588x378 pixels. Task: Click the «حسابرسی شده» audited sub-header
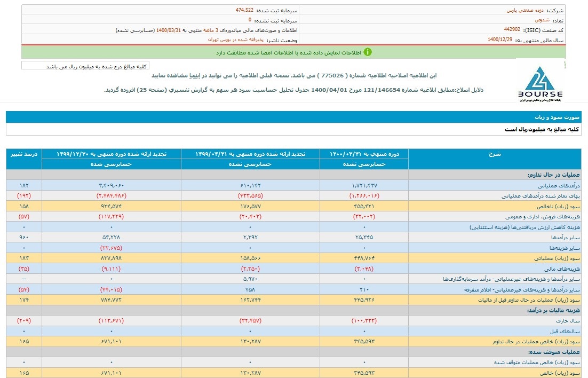[112, 164]
